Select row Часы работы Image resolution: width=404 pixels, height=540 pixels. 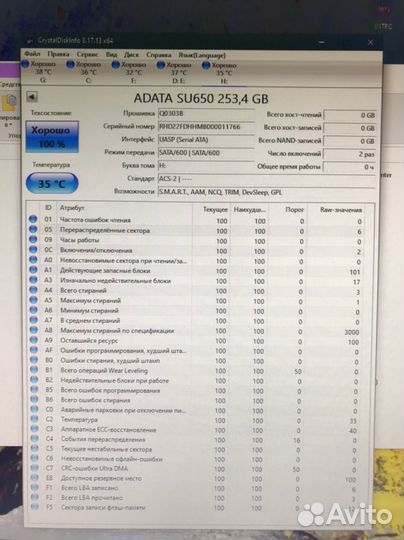[196, 240]
